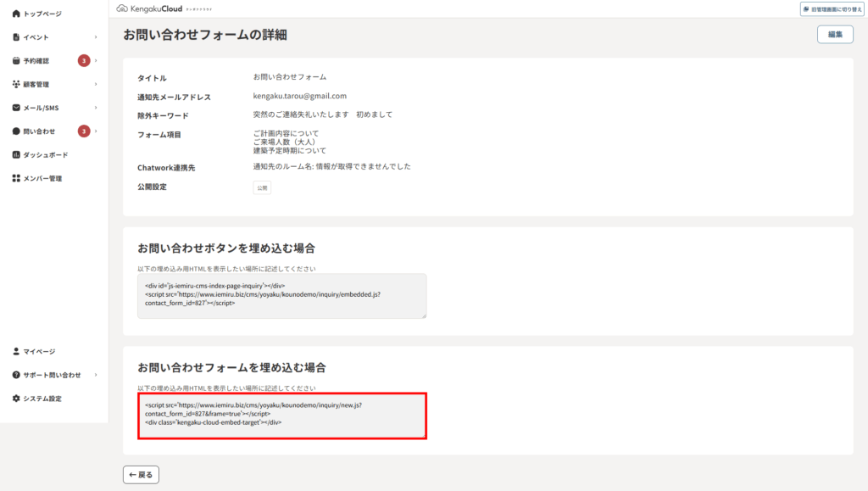The width and height of the screenshot is (868, 491).
Task: Open the ダッシュボード chart icon
Action: 16,154
